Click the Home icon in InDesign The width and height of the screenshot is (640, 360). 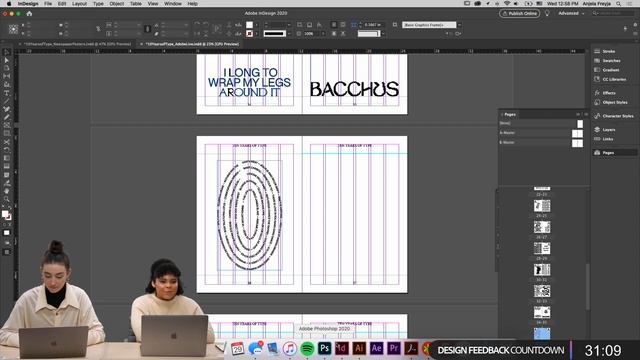click(29, 13)
